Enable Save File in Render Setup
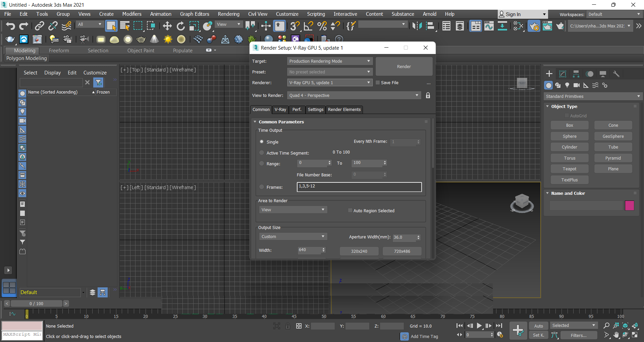 [378, 82]
